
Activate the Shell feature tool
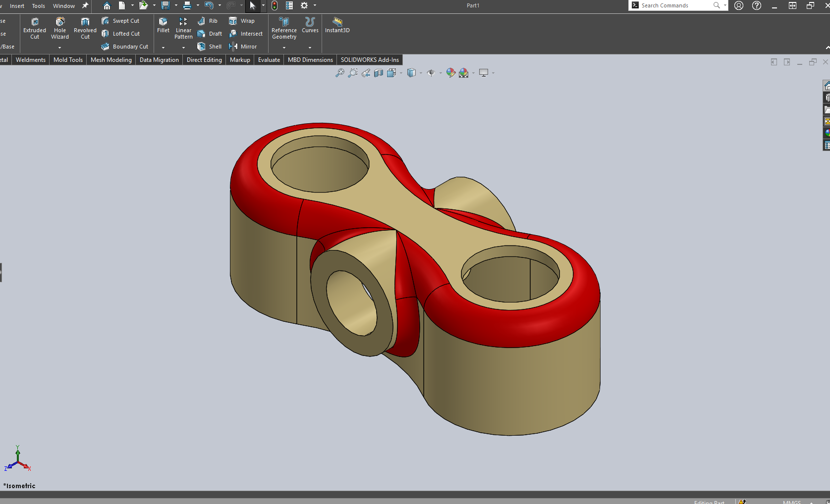tap(210, 47)
